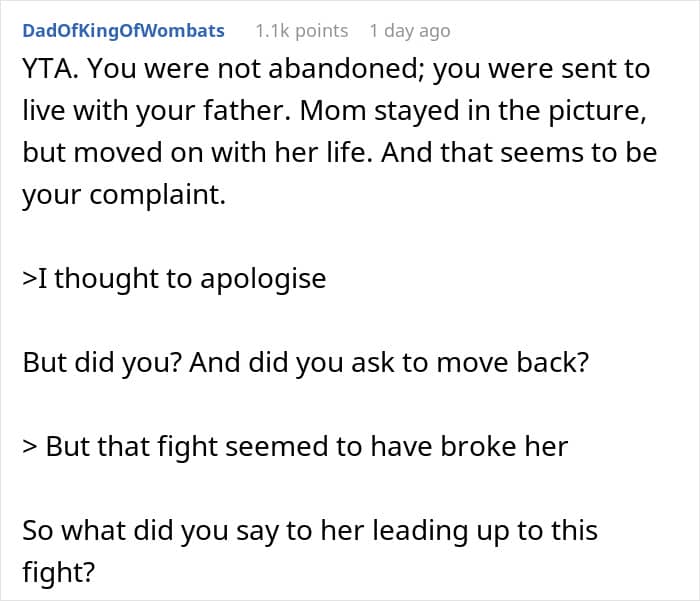The height and width of the screenshot is (601, 700).
Task: Click quote marker before "But that fight"
Action: (30, 447)
